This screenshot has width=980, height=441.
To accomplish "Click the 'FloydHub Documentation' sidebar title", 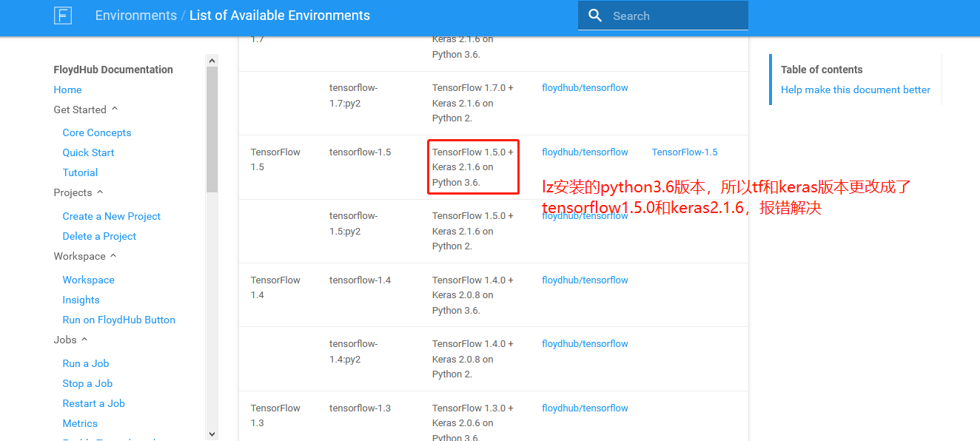I will pyautogui.click(x=113, y=70).
